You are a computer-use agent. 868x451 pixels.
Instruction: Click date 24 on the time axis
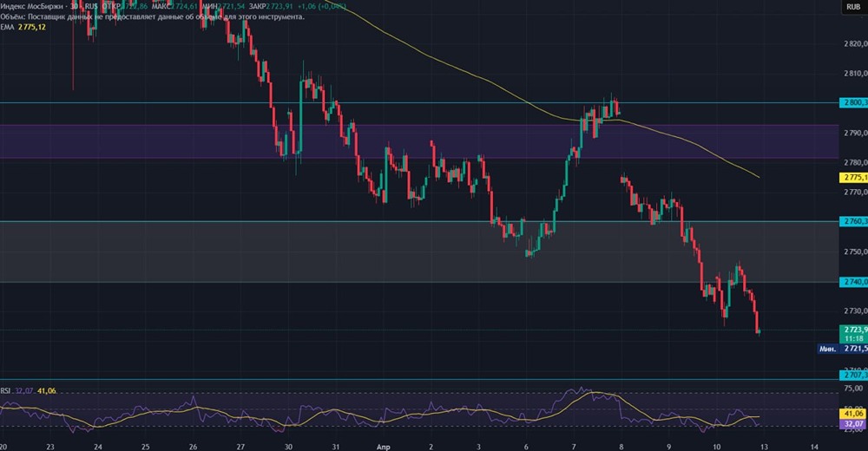click(98, 447)
